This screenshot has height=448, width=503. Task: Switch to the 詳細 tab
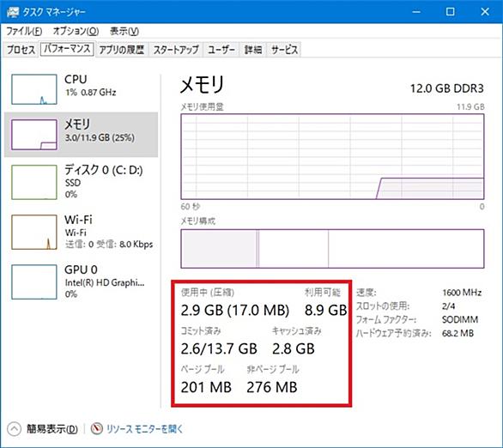(253, 50)
